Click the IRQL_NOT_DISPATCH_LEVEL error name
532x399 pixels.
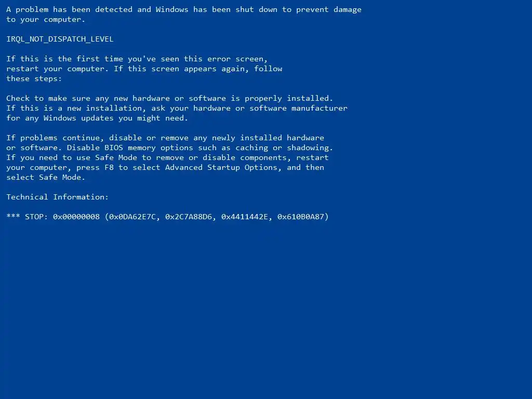coord(60,39)
